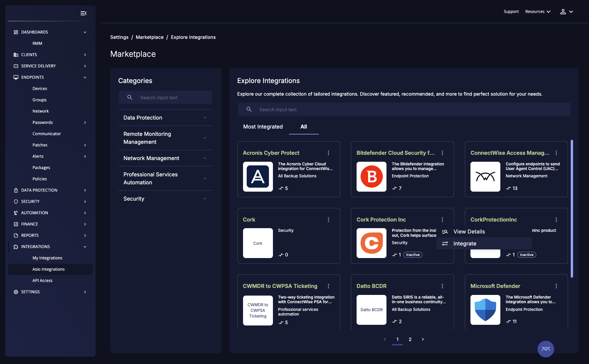Image resolution: width=589 pixels, height=364 pixels.
Task: Click the Microsoft Defender shield logo
Action: (485, 310)
